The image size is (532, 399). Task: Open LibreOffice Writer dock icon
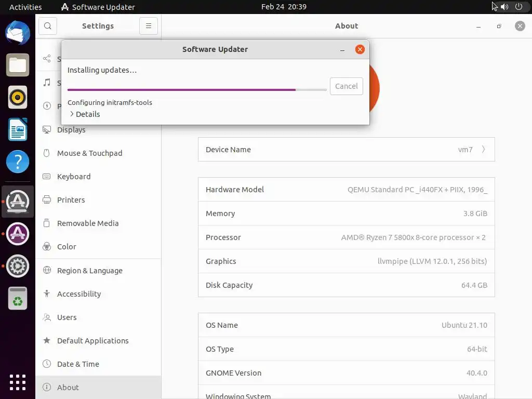point(18,129)
